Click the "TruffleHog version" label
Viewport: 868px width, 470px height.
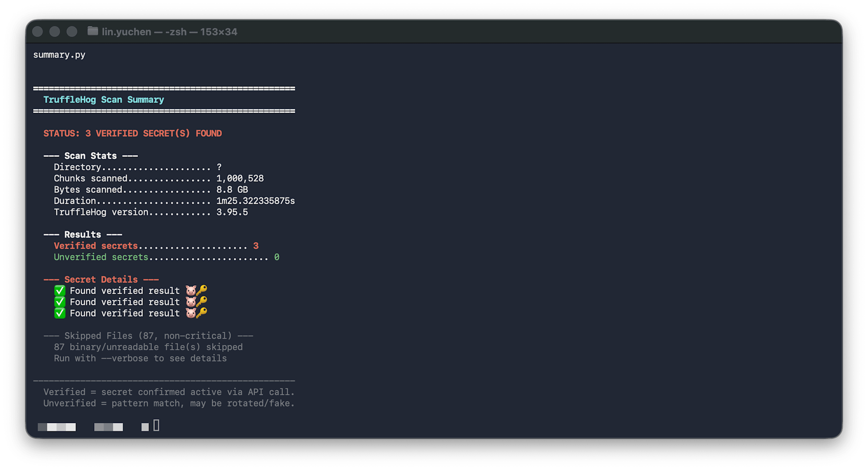[x=101, y=212]
